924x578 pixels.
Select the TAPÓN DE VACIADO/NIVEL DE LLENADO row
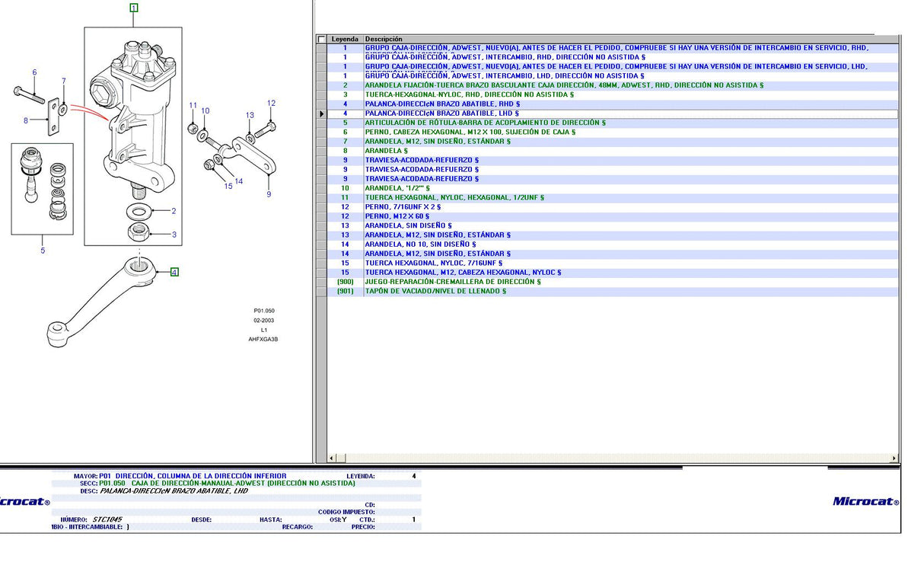click(x=435, y=291)
